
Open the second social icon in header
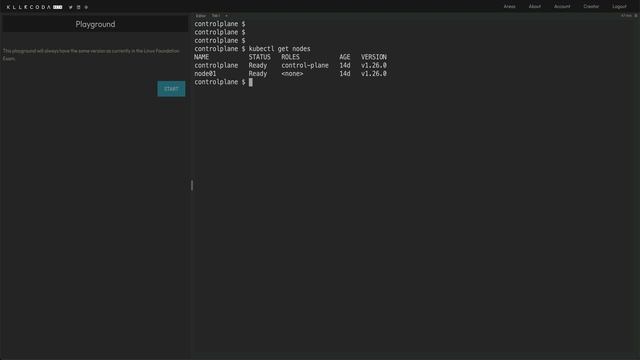(78, 7)
